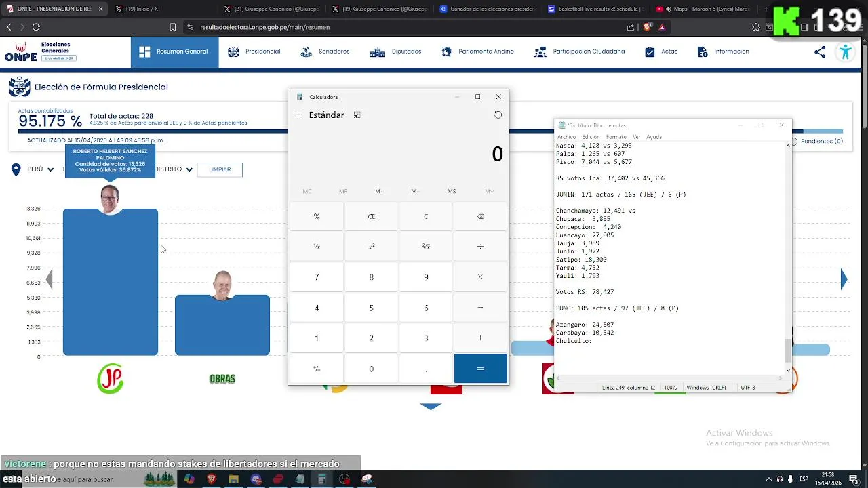This screenshot has height=488, width=868.
Task: Click the left carousel arrow on chart
Action: click(x=49, y=279)
